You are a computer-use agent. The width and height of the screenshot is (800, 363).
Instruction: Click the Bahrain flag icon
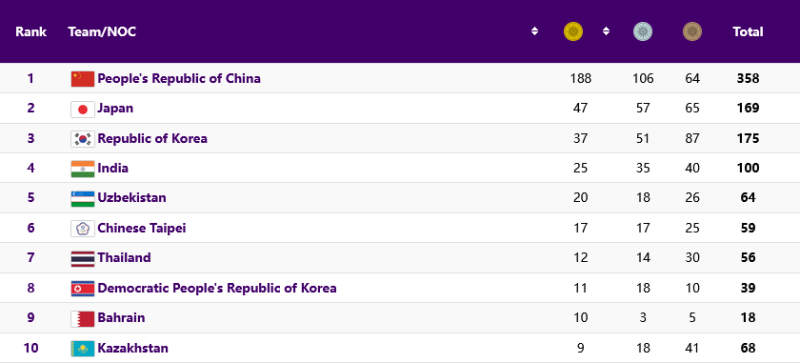point(82,319)
